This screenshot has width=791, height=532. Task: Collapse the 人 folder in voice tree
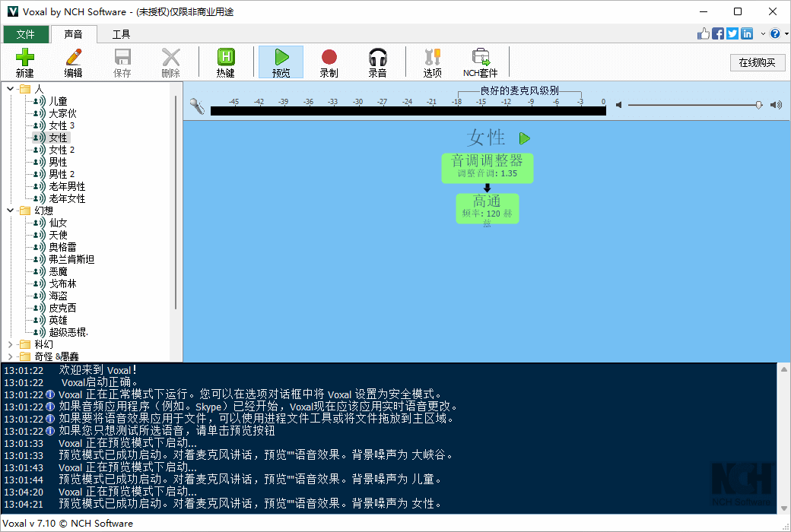coord(10,89)
